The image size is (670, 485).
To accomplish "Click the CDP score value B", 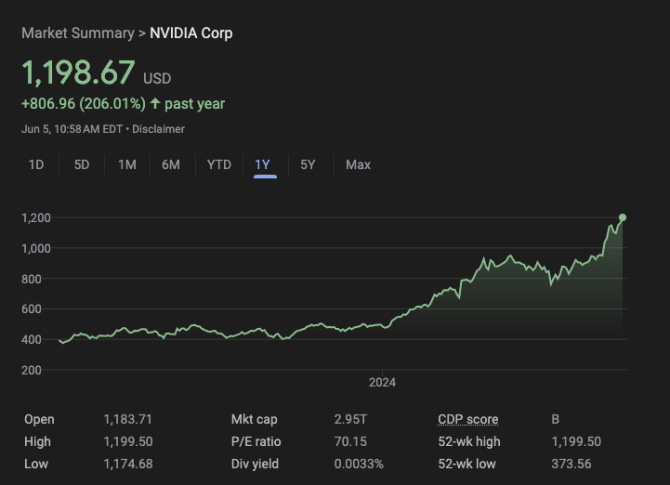I will pos(555,419).
